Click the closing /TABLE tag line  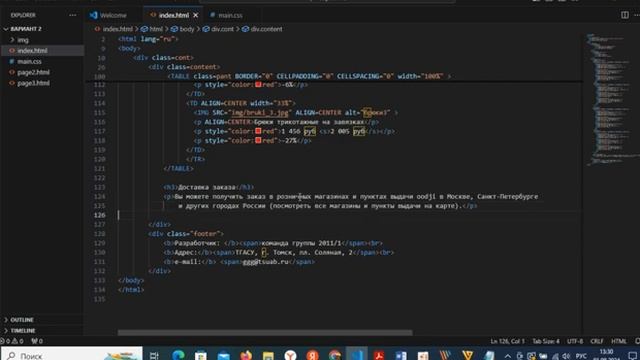178,169
